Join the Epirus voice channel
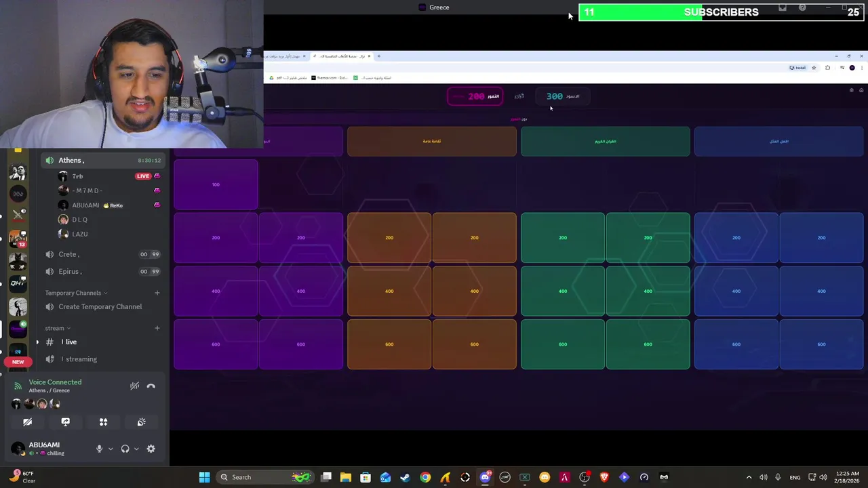 (102, 271)
